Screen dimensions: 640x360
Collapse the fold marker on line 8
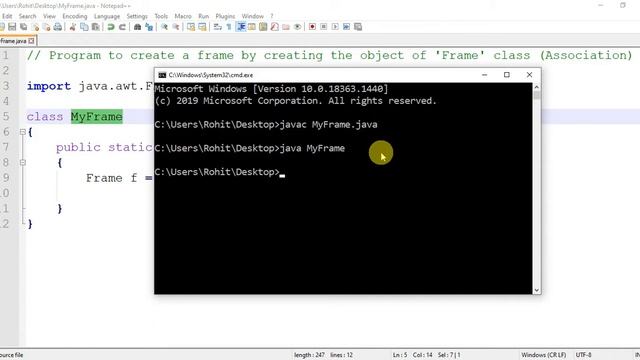[23, 162]
